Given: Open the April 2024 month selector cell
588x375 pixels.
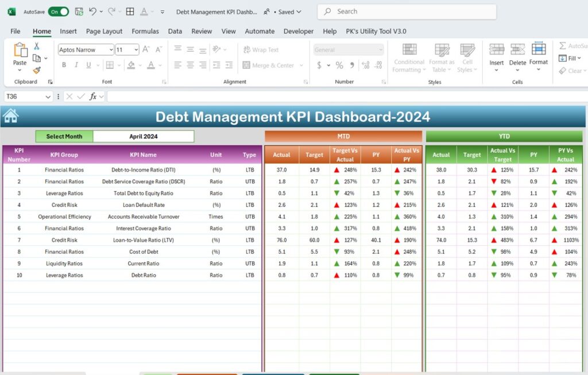Looking at the screenshot, I should point(143,137).
